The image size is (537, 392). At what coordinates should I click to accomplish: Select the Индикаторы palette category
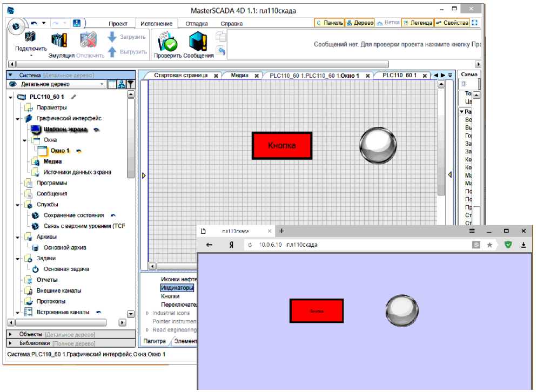pos(177,288)
